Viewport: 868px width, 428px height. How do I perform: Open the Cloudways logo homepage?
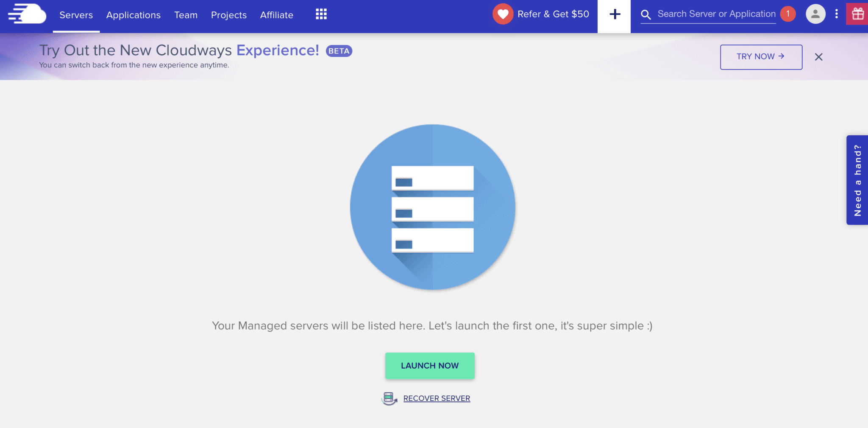(x=26, y=14)
